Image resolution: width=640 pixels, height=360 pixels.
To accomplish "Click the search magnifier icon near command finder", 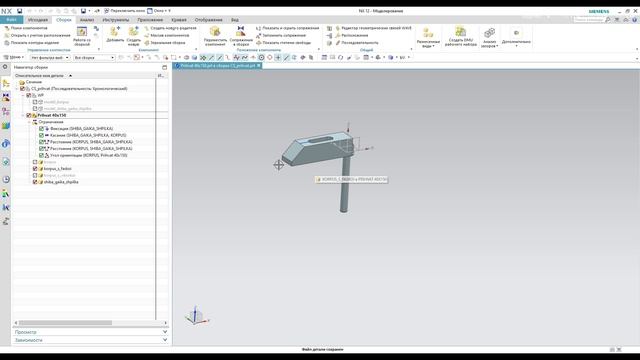I will (x=608, y=20).
